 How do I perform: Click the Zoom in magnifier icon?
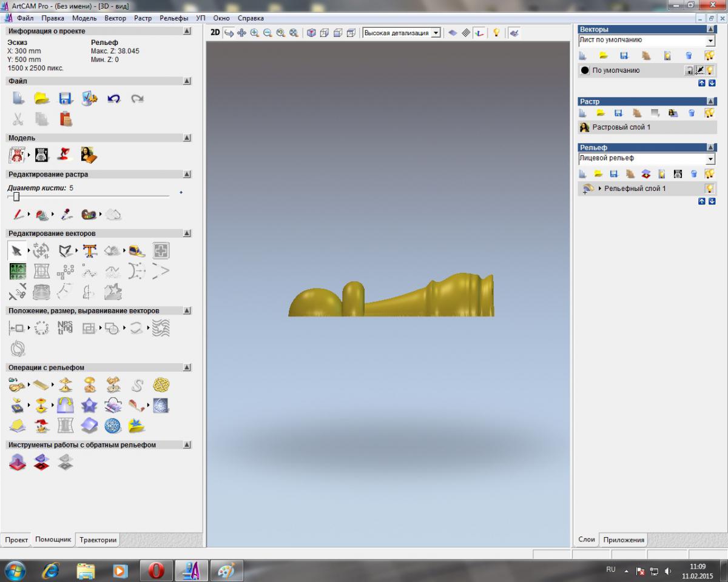point(255,33)
